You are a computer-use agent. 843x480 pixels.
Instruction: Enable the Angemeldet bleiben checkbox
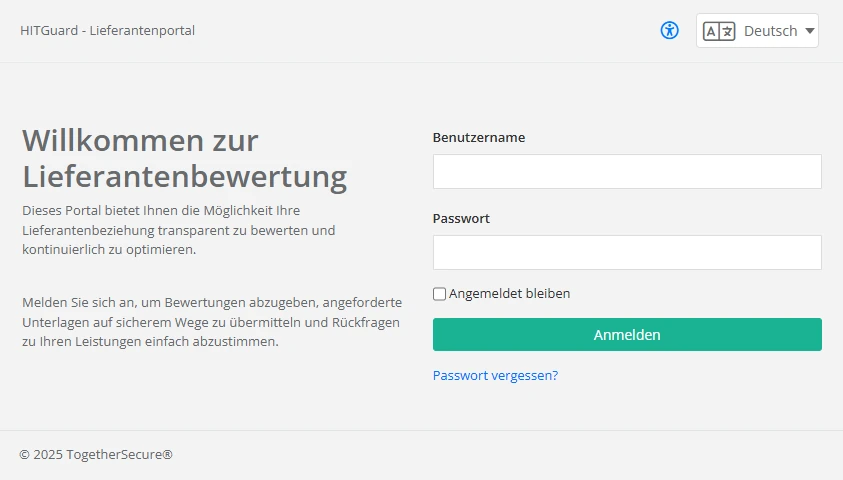point(439,294)
